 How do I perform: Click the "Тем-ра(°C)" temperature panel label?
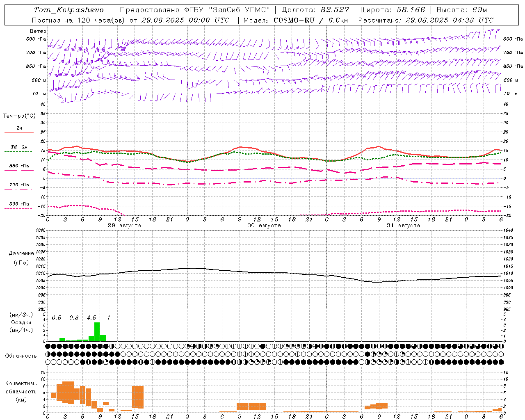point(19,116)
